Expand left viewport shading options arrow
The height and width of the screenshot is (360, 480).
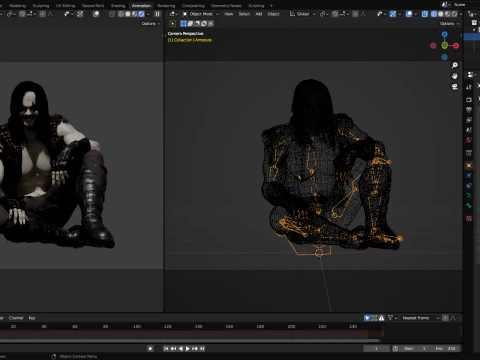[148, 14]
